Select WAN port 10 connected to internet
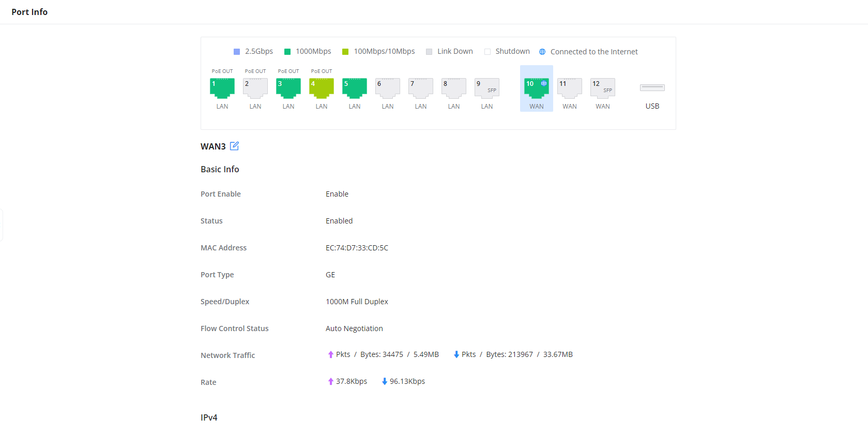This screenshot has height=433, width=868. pos(536,88)
